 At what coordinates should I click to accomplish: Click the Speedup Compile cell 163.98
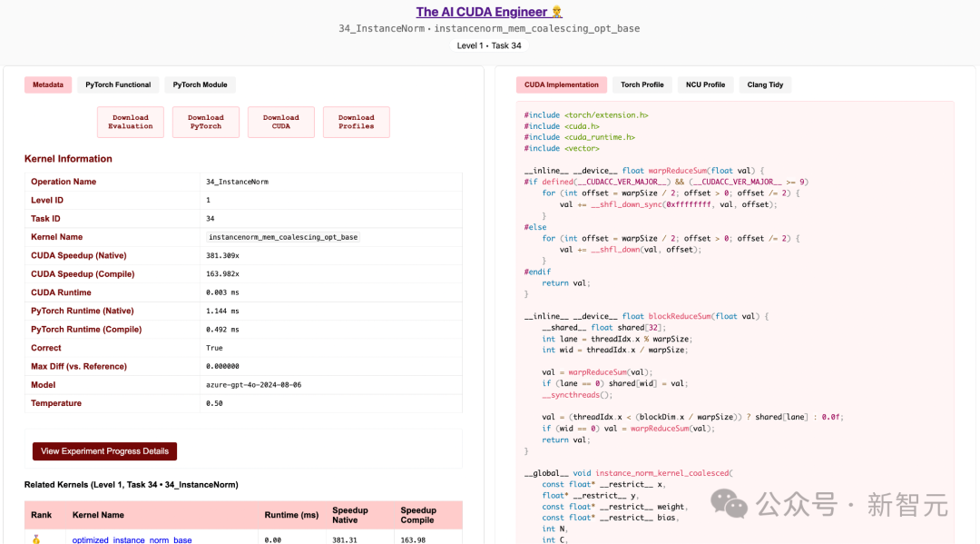click(x=413, y=539)
